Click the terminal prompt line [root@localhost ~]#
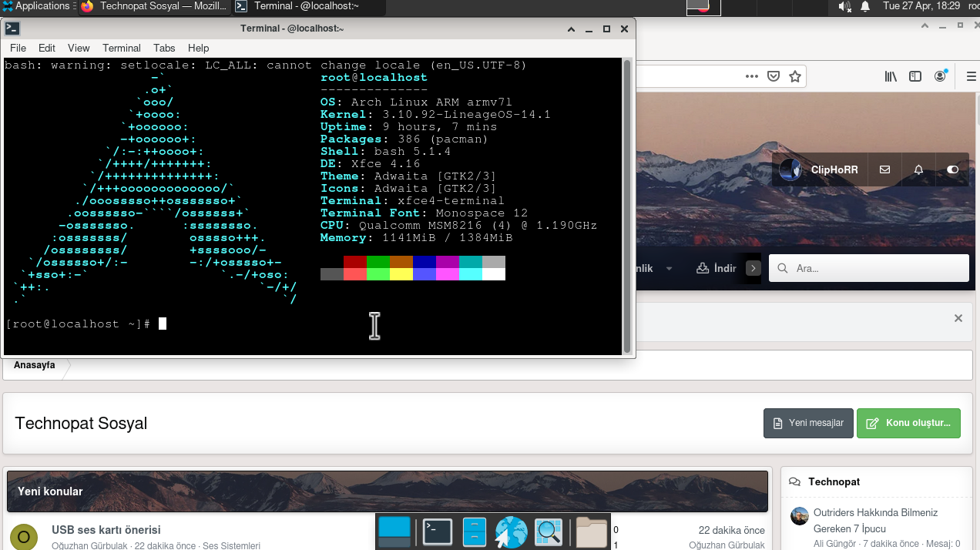 pos(77,324)
